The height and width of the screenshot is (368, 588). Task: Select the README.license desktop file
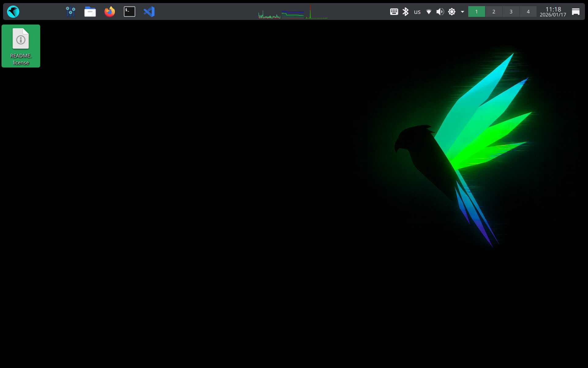pyautogui.click(x=21, y=46)
